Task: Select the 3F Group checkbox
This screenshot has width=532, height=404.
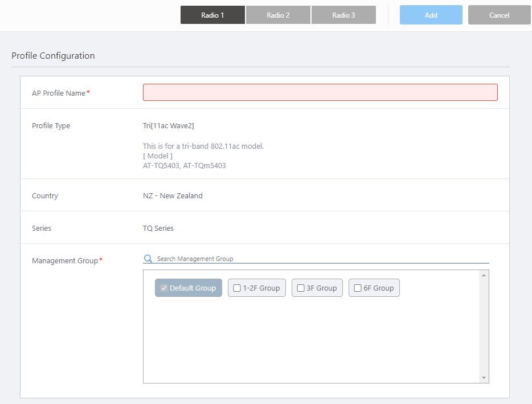Action: pos(301,288)
